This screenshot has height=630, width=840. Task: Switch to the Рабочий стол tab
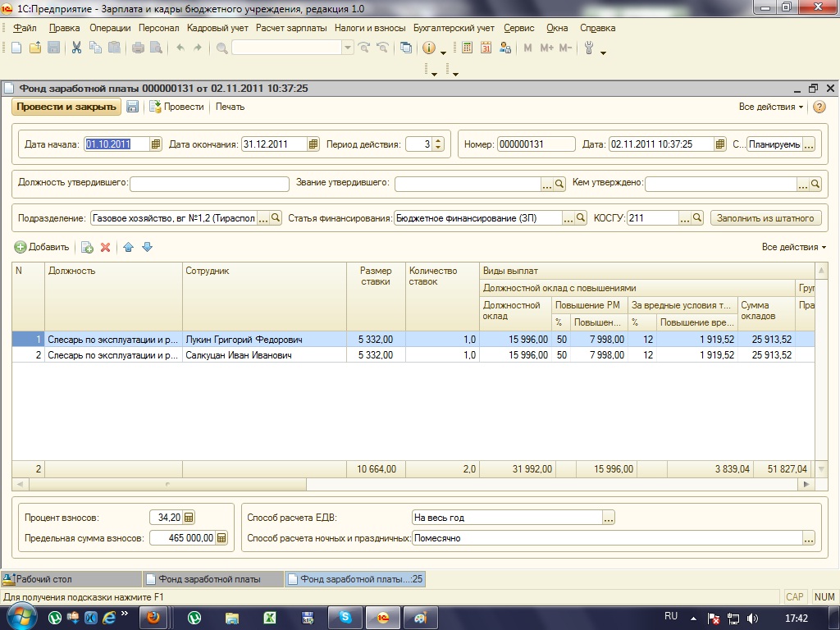pyautogui.click(x=71, y=579)
